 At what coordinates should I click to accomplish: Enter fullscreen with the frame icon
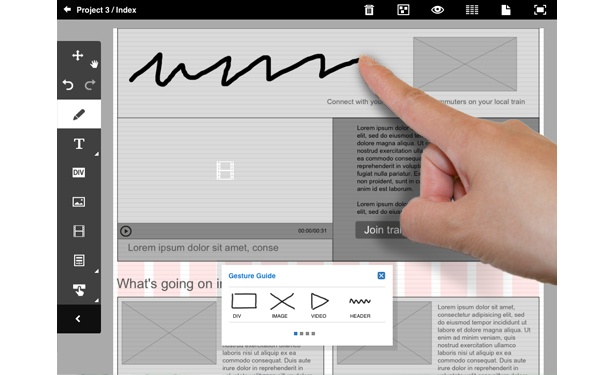click(x=540, y=10)
